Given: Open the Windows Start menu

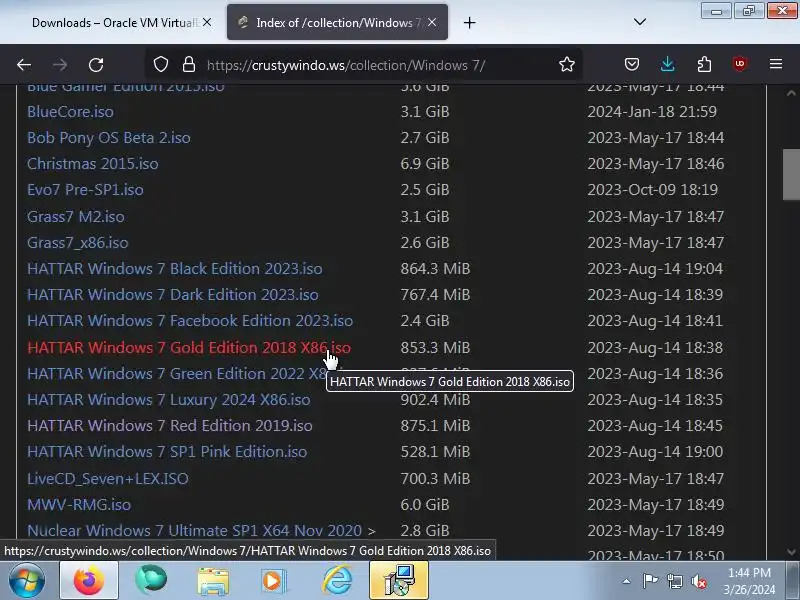Looking at the screenshot, I should click(x=26, y=580).
